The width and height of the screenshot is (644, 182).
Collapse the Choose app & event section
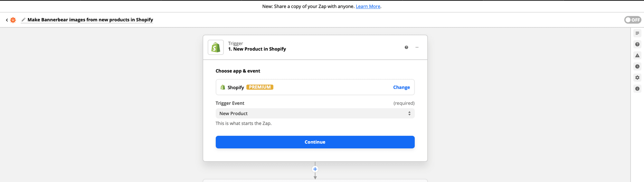(238, 71)
